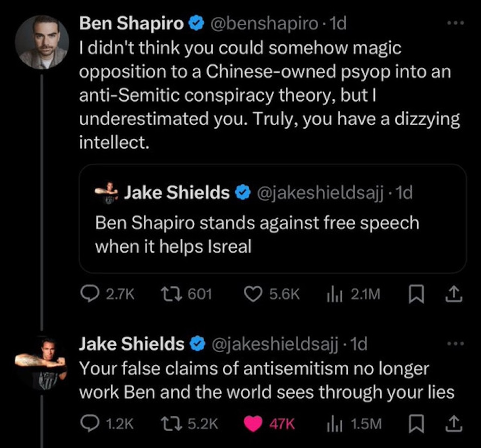This screenshot has height=448, width=481.
Task: Open Jake Shields' avatar in the reply
Action: (x=42, y=362)
